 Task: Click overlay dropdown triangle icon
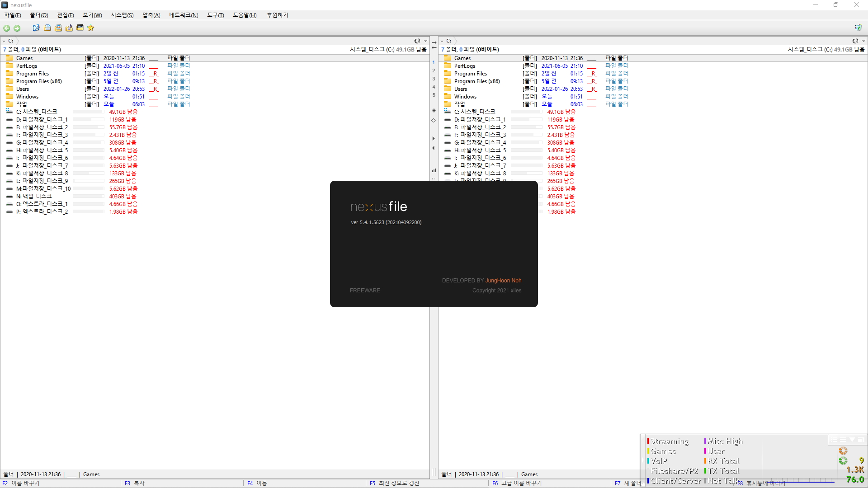click(852, 440)
